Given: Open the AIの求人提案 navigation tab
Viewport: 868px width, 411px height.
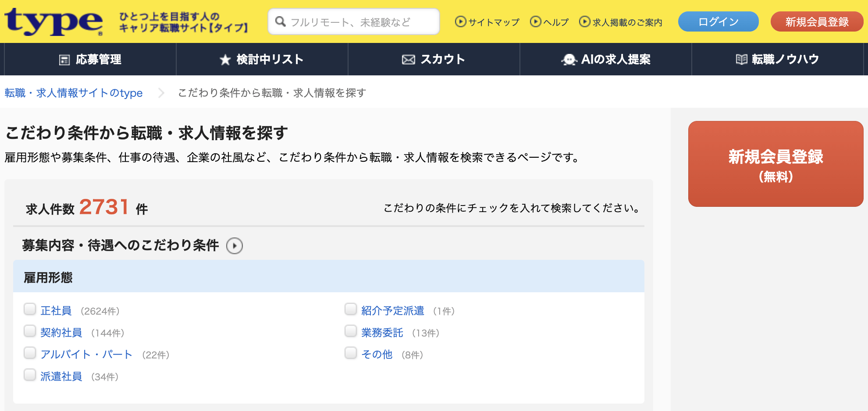Looking at the screenshot, I should (x=606, y=59).
